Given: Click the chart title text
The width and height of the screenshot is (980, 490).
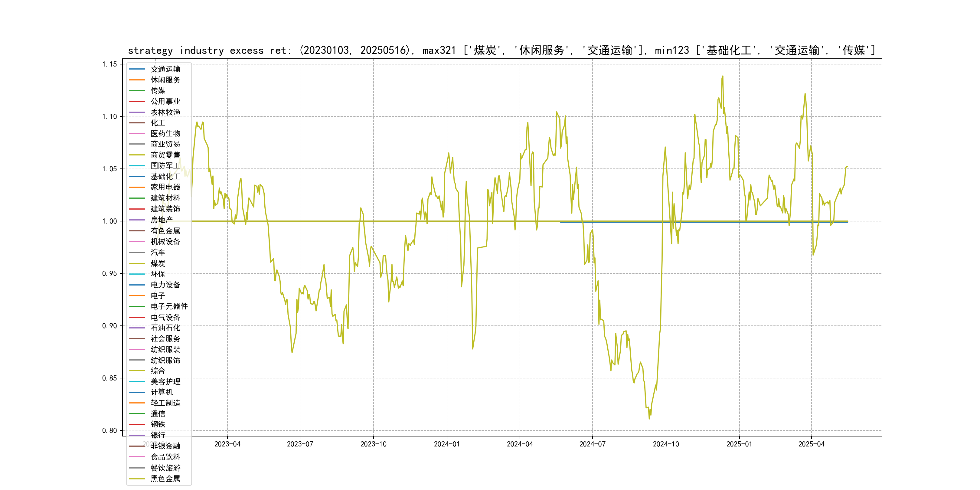Looking at the screenshot, I should pyautogui.click(x=501, y=50).
